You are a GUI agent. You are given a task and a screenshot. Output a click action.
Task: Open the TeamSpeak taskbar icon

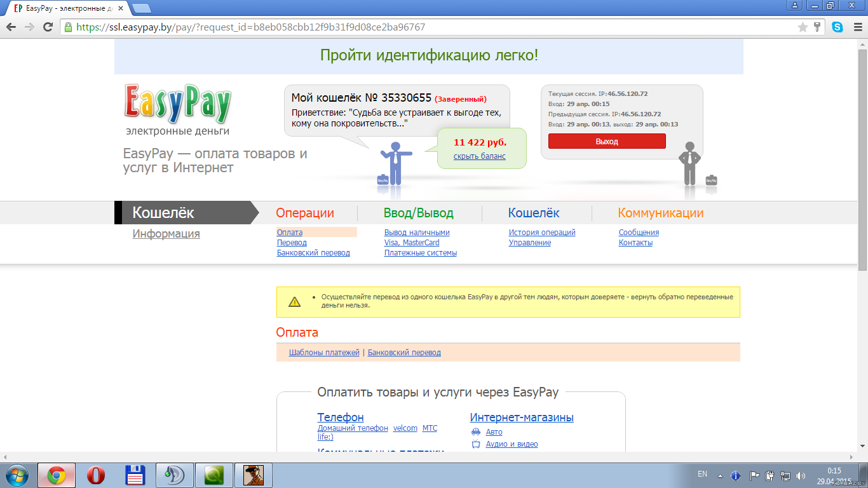click(175, 475)
